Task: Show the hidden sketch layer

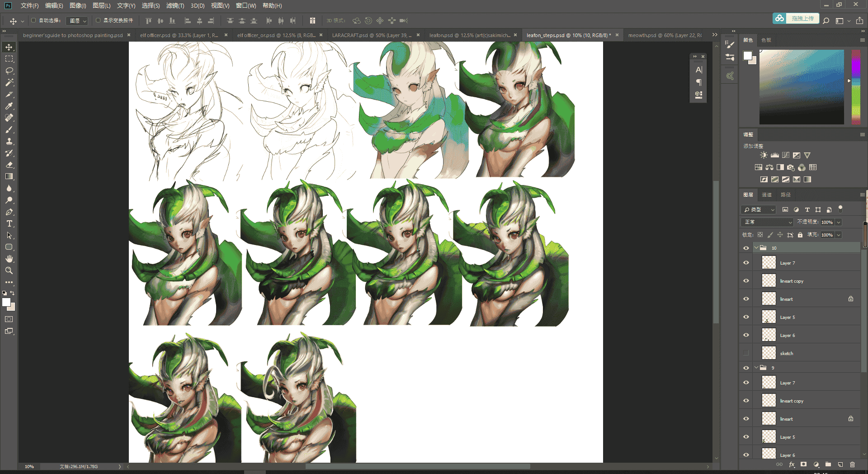Action: [x=746, y=353]
